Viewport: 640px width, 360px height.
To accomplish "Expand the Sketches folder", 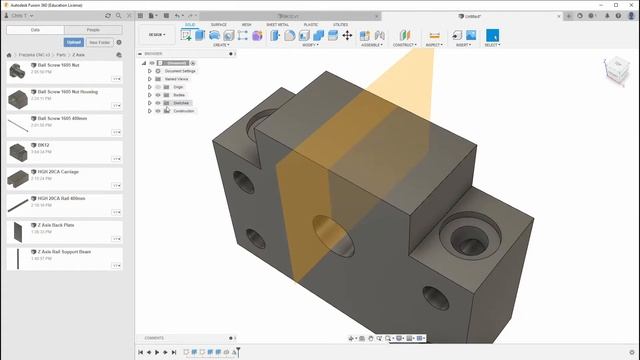I will tap(150, 103).
